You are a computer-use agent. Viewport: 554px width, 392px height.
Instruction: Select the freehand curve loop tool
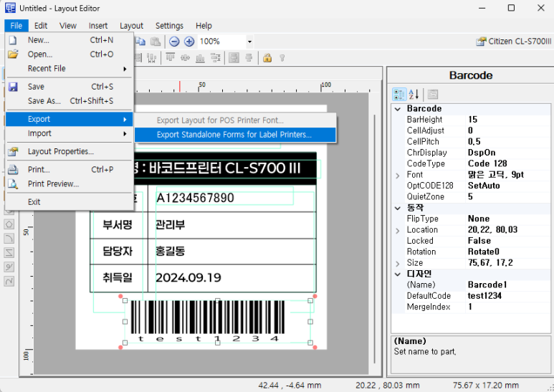click(x=9, y=267)
